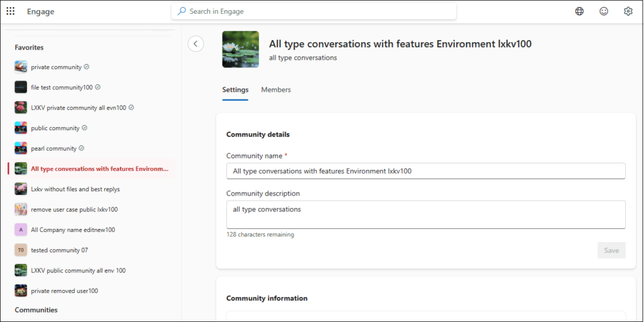Click the 'Engage' app title
Viewport: 644px width, 322px height.
click(x=41, y=11)
